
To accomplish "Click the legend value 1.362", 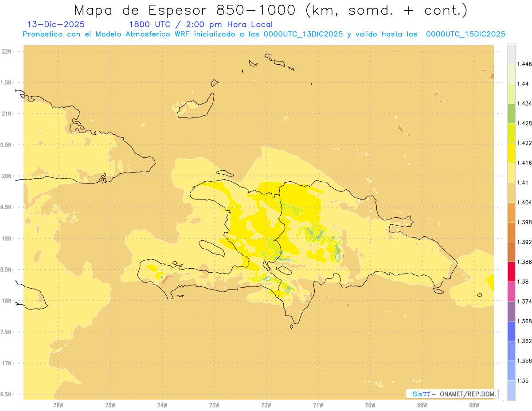I will click(525, 341).
